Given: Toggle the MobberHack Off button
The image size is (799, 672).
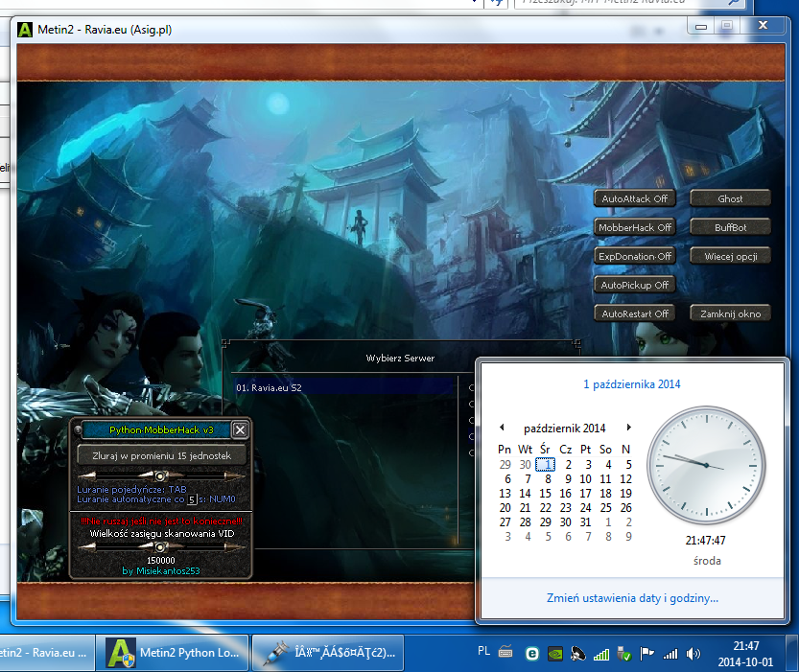Looking at the screenshot, I should (634, 227).
